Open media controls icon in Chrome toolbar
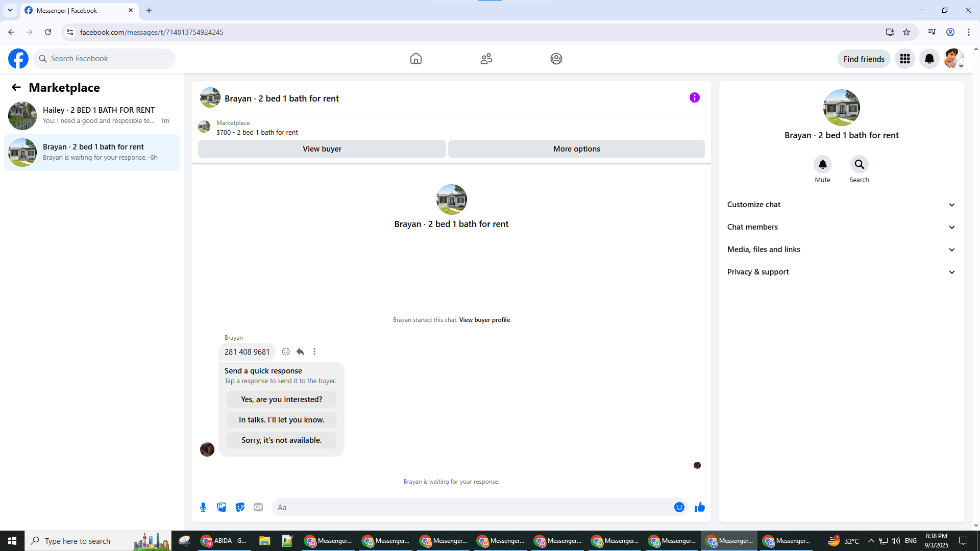The height and width of the screenshot is (551, 980). [x=932, y=32]
